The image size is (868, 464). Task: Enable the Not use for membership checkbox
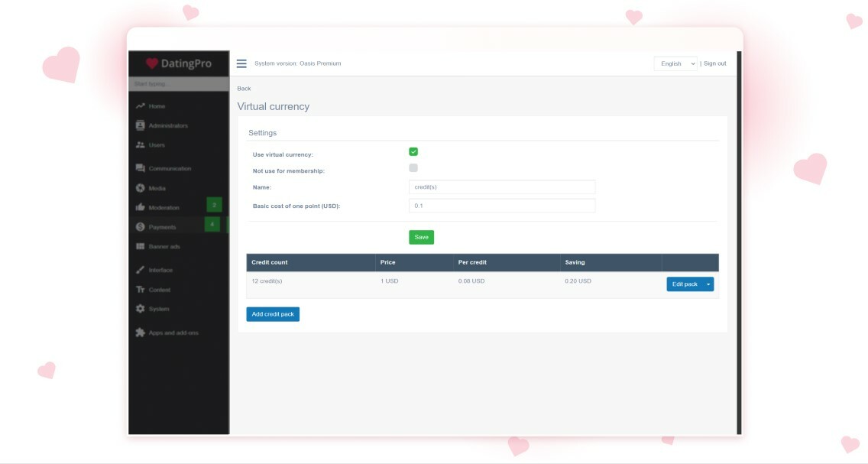point(413,167)
